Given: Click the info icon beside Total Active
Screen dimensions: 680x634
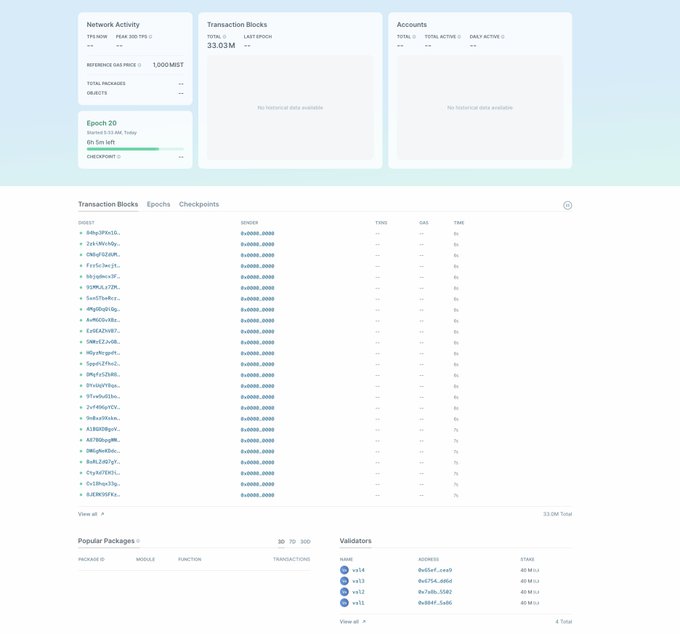Looking at the screenshot, I should (459, 37).
